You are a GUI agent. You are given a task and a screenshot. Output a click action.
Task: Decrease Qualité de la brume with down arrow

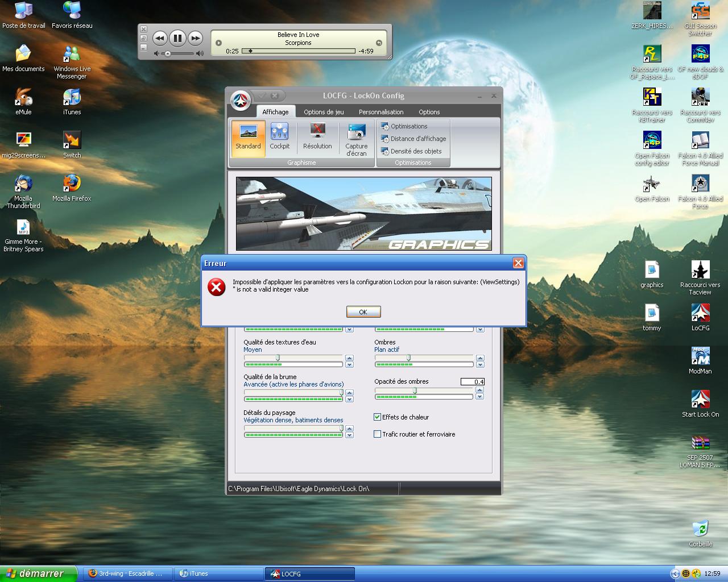pyautogui.click(x=349, y=400)
